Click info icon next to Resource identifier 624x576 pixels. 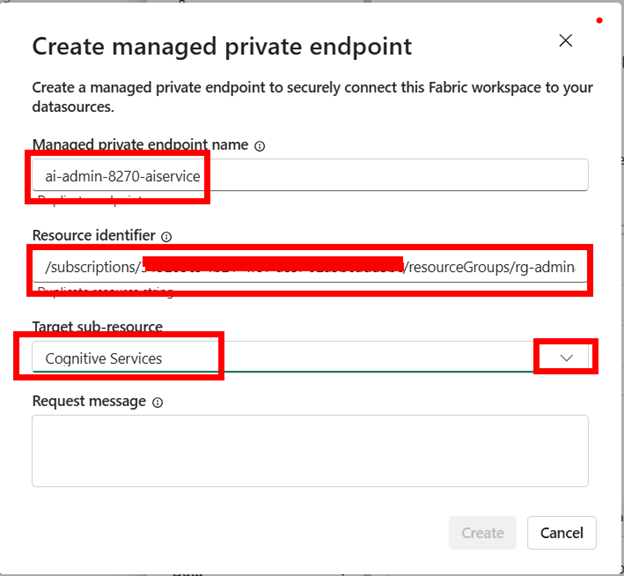click(x=166, y=237)
